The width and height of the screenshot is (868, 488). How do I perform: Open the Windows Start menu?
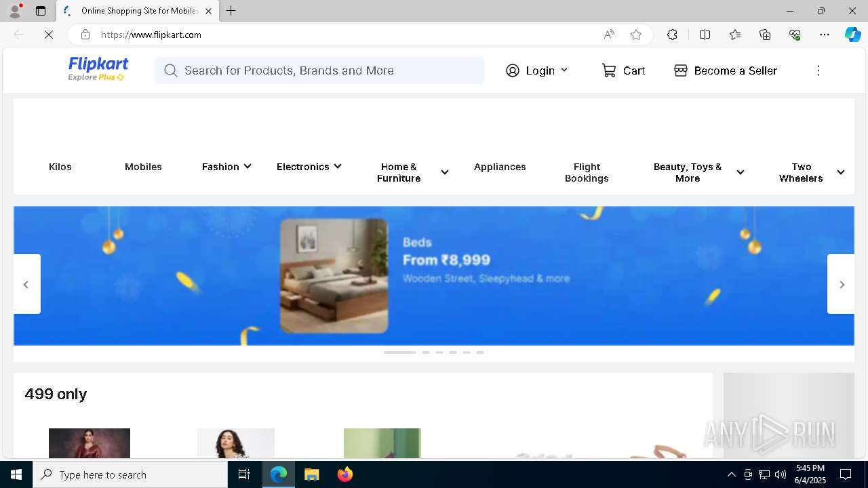pos(16,474)
